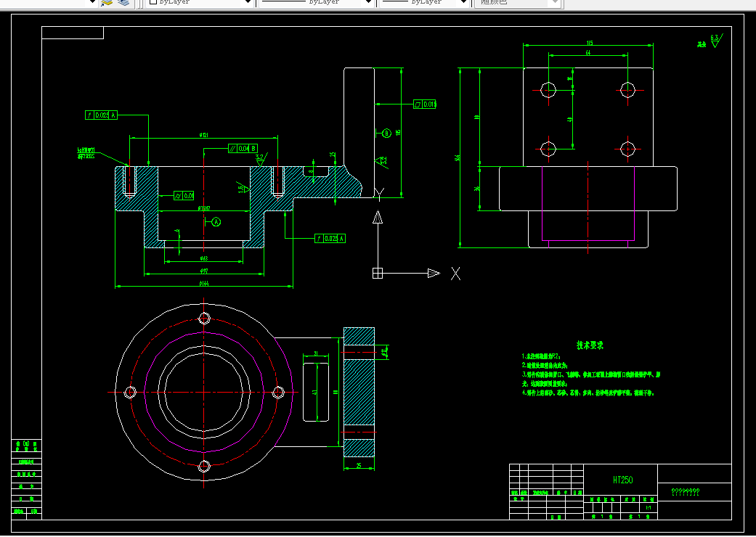Click the layer previous icon in toolbar
Image resolution: width=756 pixels, height=537 pixels.
(x=107, y=2)
